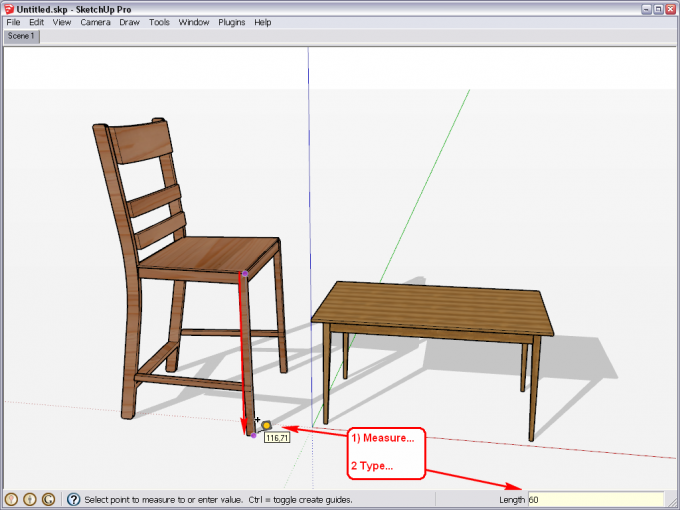680x510 pixels.
Task: Open the Window menu
Action: tap(194, 22)
